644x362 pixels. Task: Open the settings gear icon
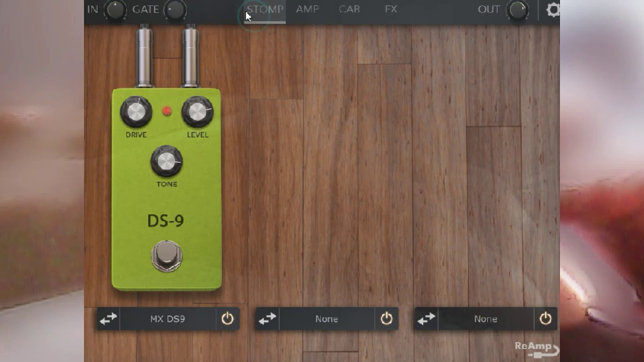click(x=553, y=10)
